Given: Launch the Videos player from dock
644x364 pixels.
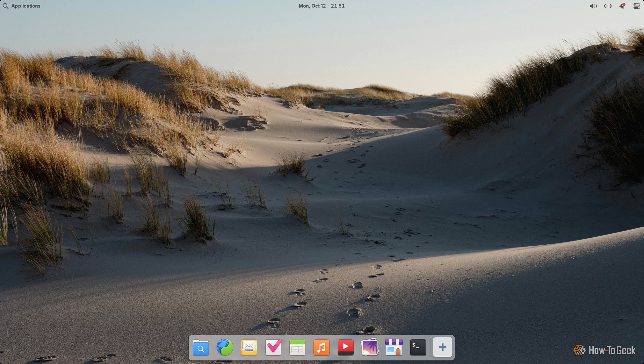Looking at the screenshot, I should coord(346,347).
